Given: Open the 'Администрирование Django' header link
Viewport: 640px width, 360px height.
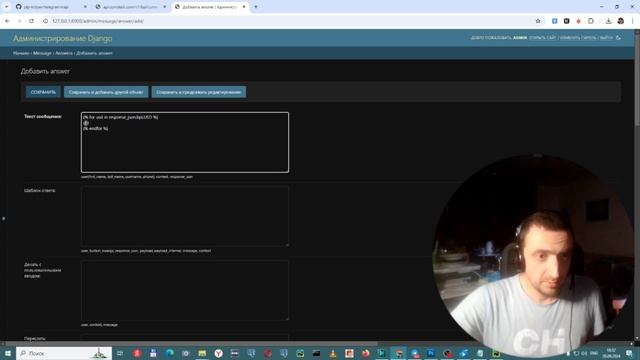Looking at the screenshot, I should (x=62, y=38).
